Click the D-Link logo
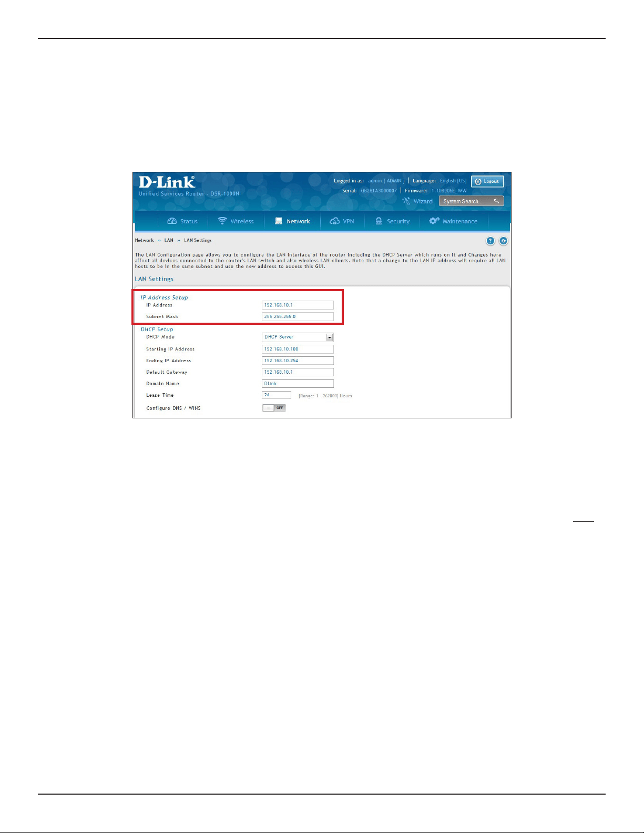Image resolution: width=644 pixels, height=833 pixels. click(x=167, y=182)
